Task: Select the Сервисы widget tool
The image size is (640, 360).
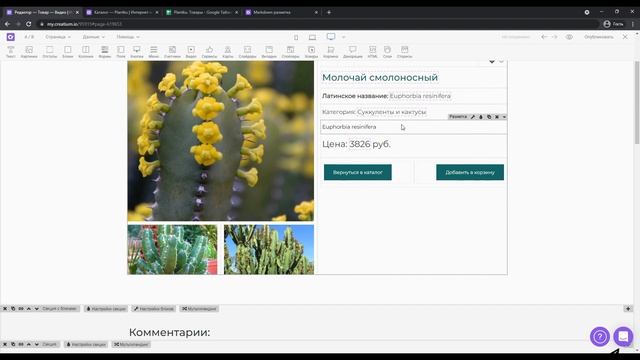Action: coord(209,52)
